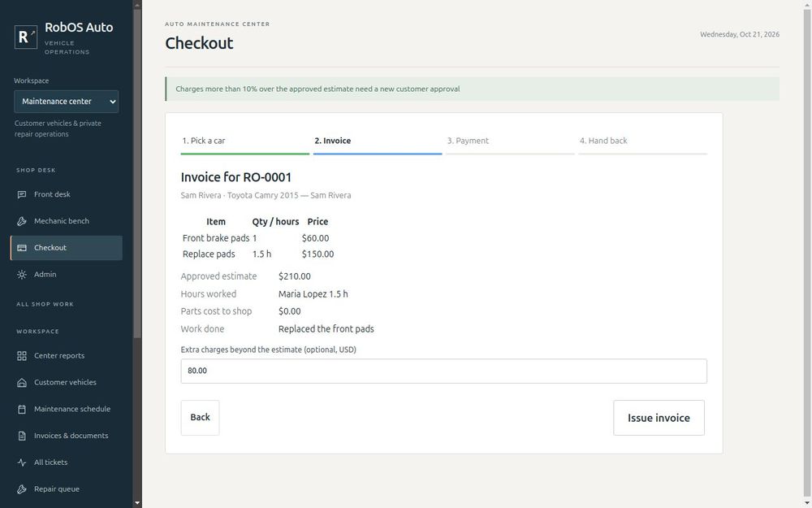Open the Admin text link
The image size is (812, 508).
coord(45,275)
